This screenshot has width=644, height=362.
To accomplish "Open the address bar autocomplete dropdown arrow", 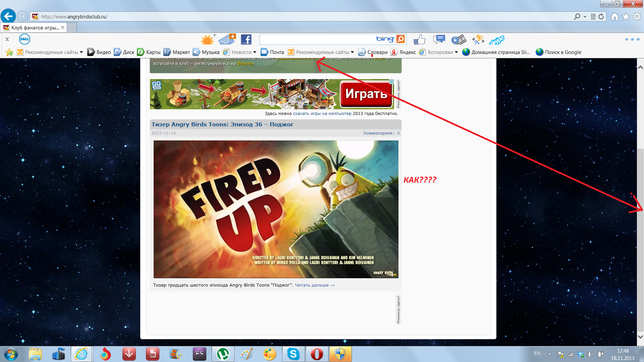I will coord(585,16).
